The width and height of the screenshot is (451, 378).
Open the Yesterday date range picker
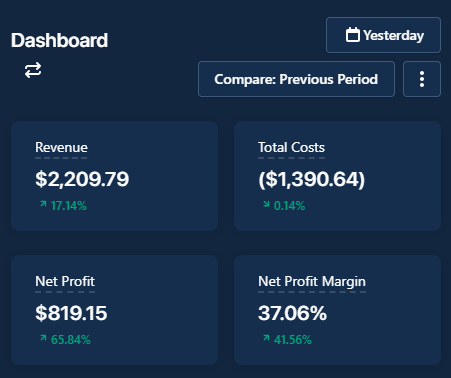[x=383, y=35]
